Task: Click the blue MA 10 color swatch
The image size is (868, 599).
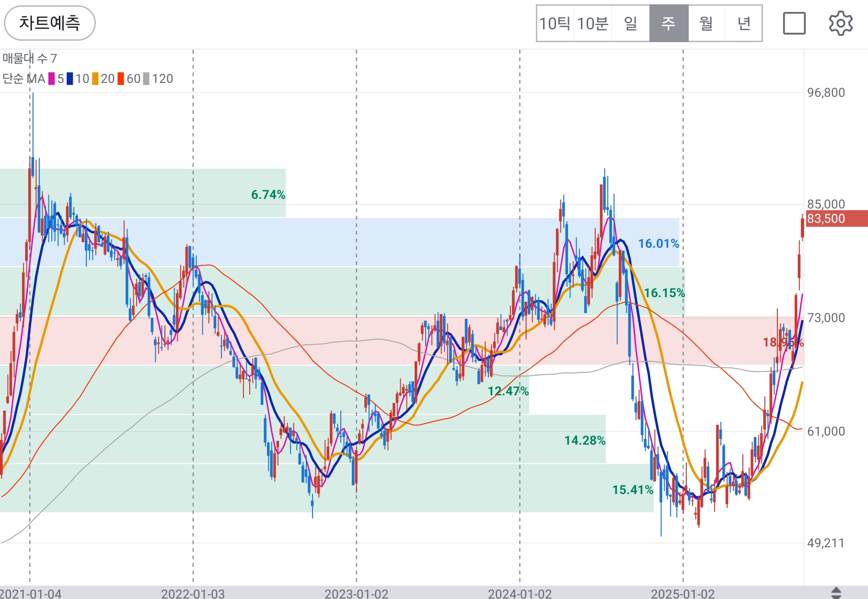Action: (x=70, y=79)
